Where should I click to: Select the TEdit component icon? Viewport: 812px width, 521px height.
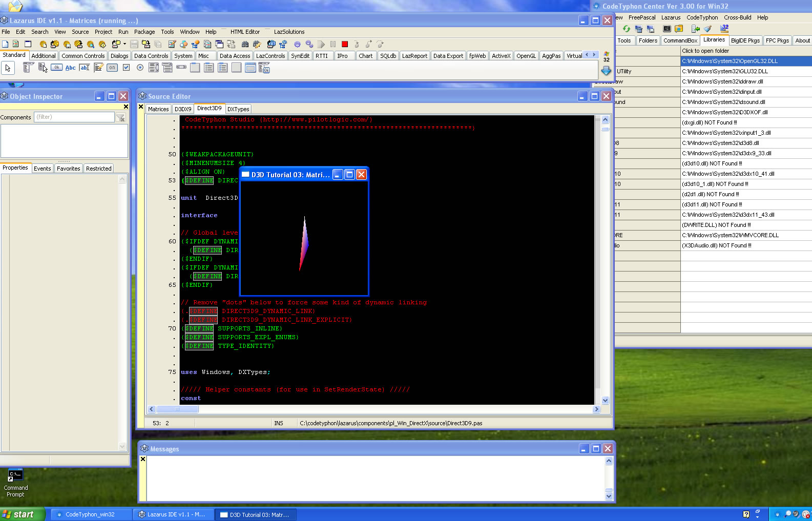pyautogui.click(x=85, y=68)
